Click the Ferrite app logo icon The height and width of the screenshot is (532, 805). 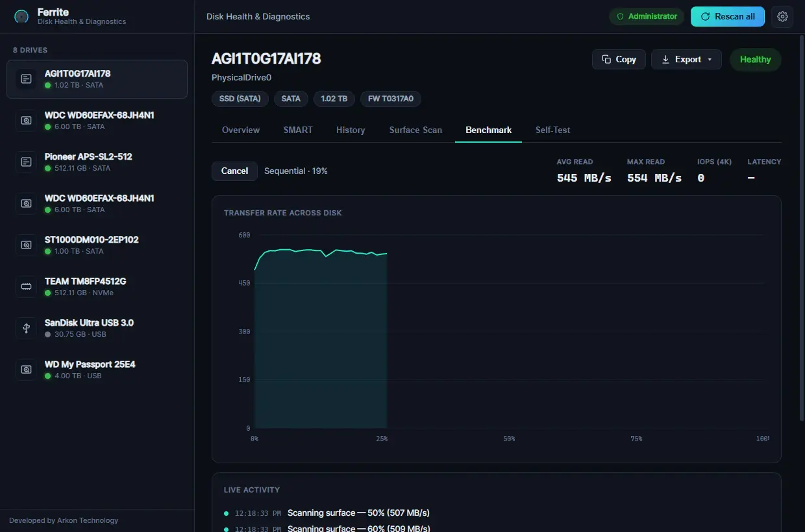(21, 17)
